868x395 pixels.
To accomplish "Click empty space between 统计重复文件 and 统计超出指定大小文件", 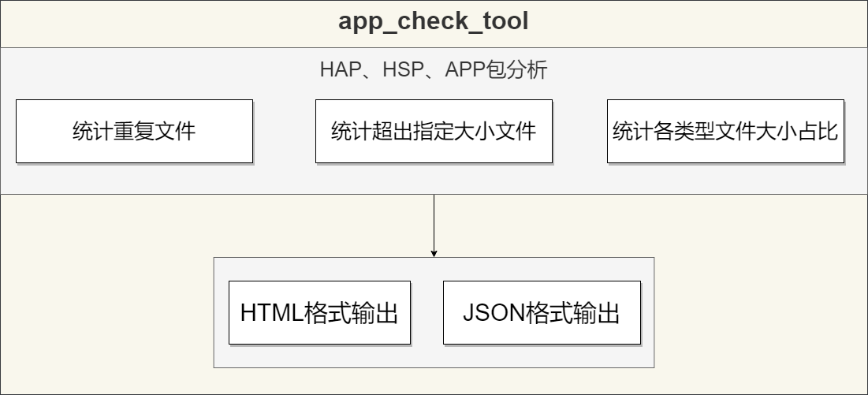I will point(284,131).
